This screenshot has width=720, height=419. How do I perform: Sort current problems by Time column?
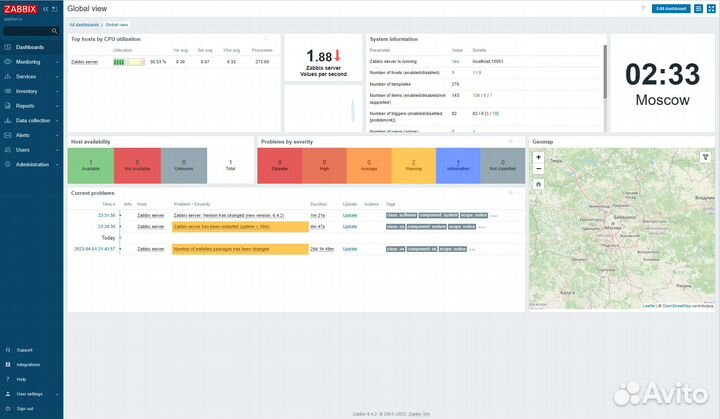[108, 203]
